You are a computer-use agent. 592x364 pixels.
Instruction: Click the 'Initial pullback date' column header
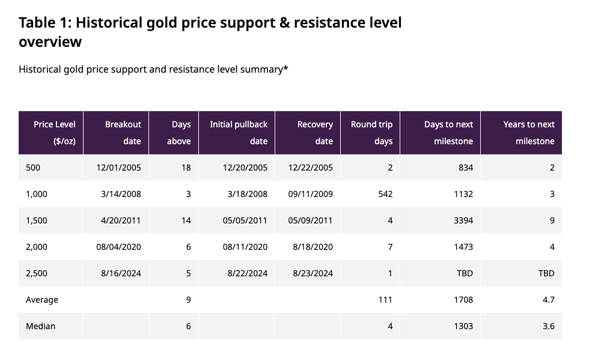(239, 133)
